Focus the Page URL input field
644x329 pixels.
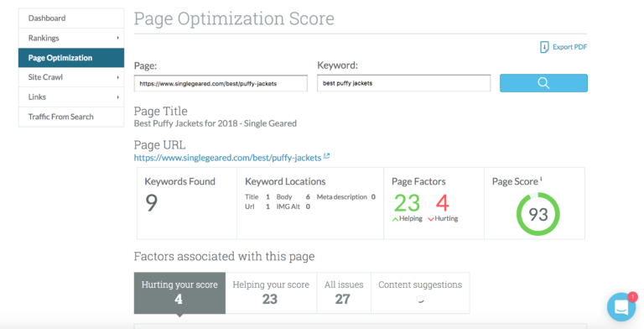[221, 83]
